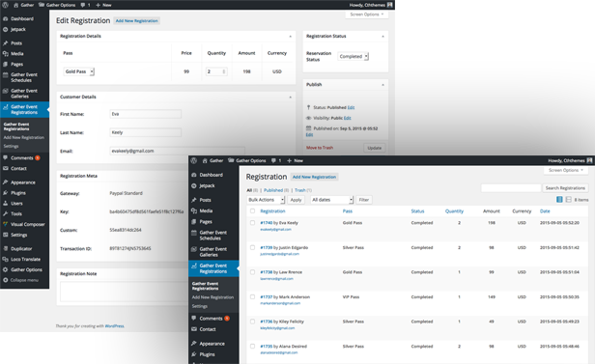Adjust the Quantity stepper arrows
The width and height of the screenshot is (595, 364).
click(224, 71)
